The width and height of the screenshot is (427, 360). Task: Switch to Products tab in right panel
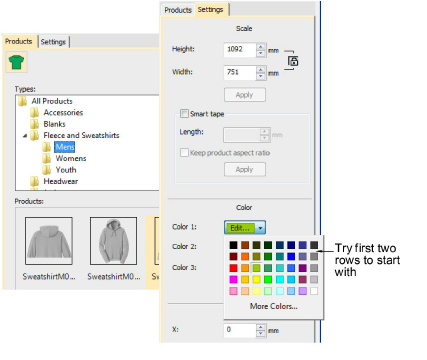point(178,10)
